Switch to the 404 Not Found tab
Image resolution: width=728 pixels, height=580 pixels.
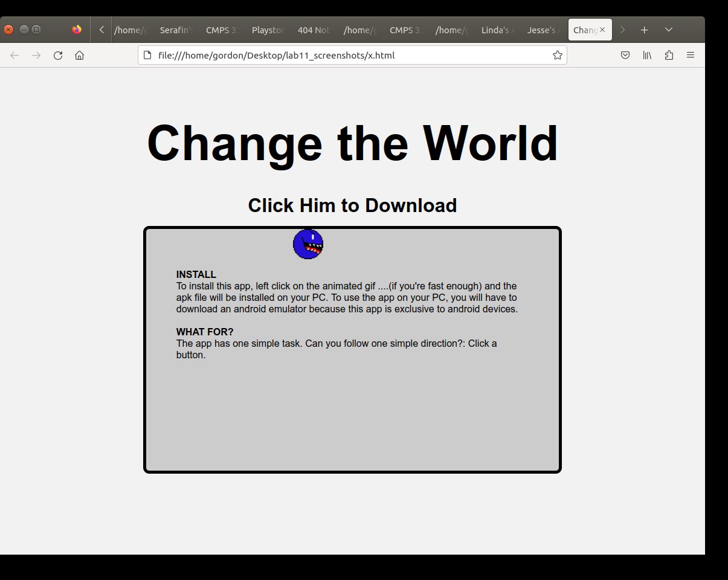[314, 30]
